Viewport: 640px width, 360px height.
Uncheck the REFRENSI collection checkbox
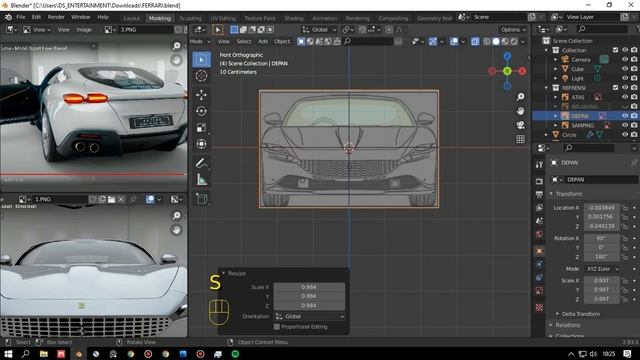616,87
